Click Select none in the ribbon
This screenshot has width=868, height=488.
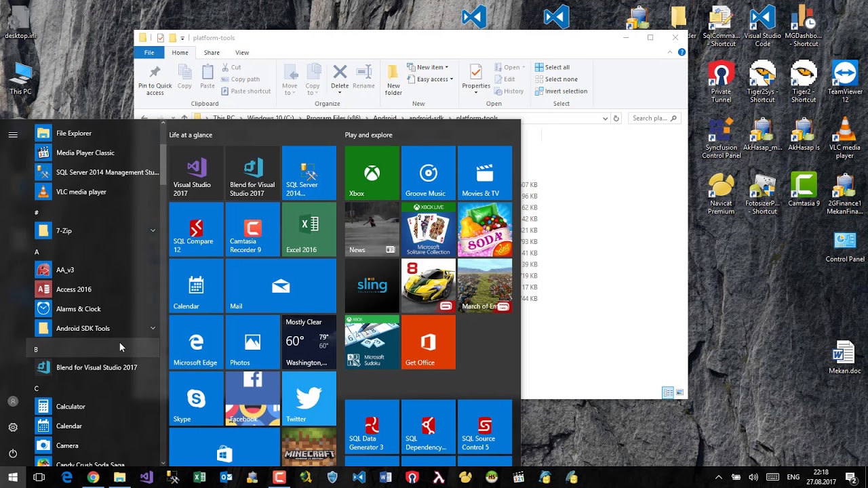click(x=556, y=79)
